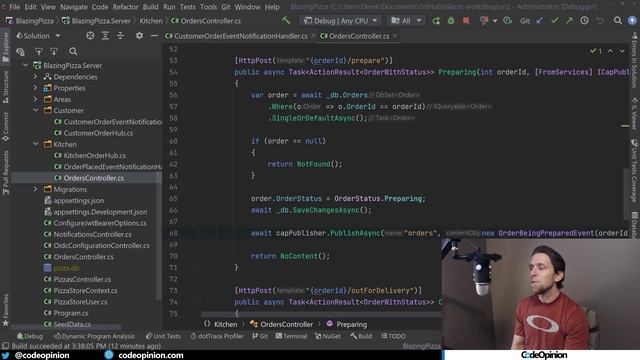Expand the Dependencies node

click(x=36, y=77)
